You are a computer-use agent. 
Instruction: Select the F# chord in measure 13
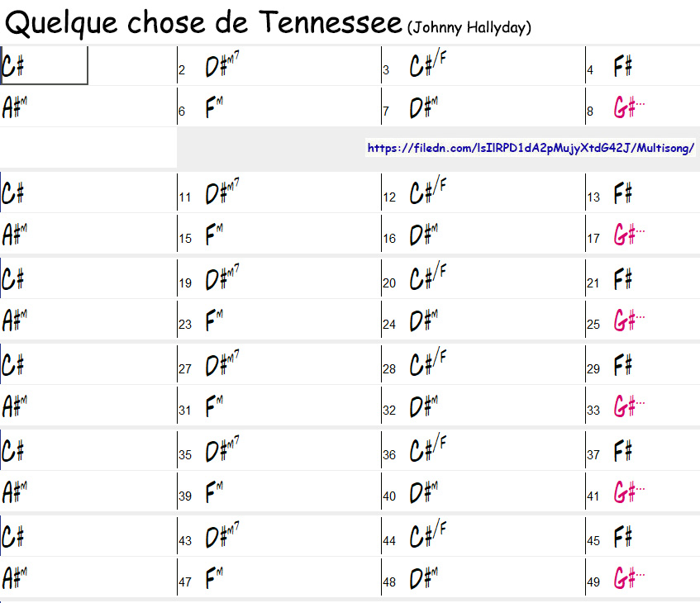click(x=624, y=194)
